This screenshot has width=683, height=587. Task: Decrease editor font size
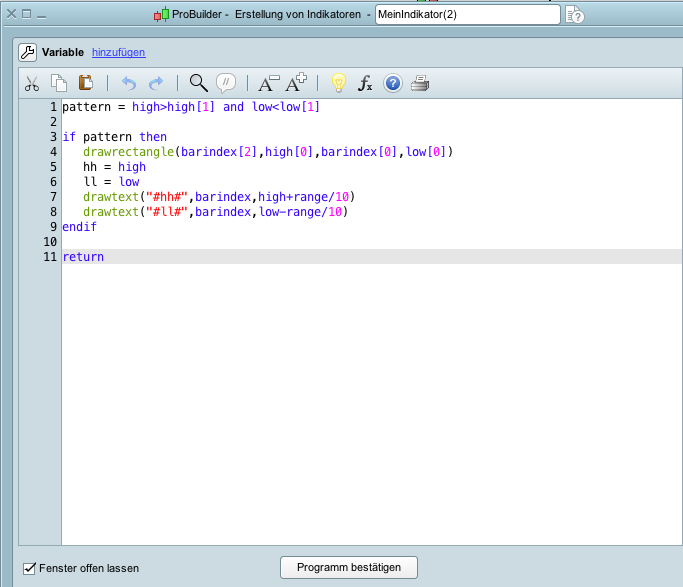tap(269, 84)
